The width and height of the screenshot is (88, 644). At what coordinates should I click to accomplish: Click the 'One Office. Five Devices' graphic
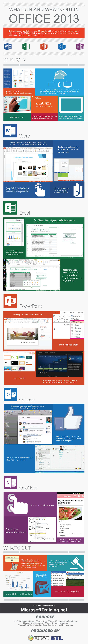pyautogui.click(x=44, y=104)
